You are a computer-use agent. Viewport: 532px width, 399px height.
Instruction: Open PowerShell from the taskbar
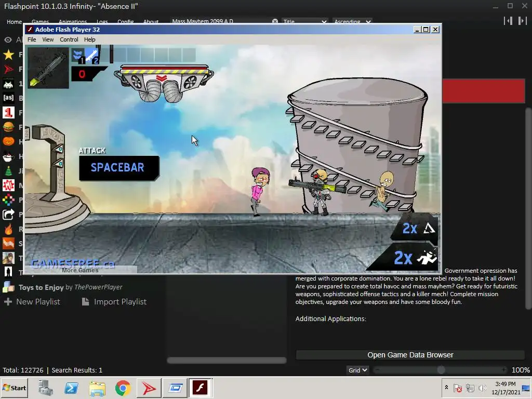pyautogui.click(x=71, y=388)
